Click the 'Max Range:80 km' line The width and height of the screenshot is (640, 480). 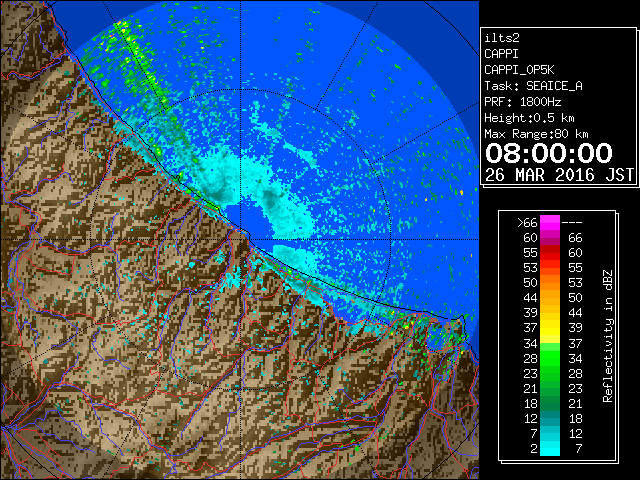pos(536,134)
